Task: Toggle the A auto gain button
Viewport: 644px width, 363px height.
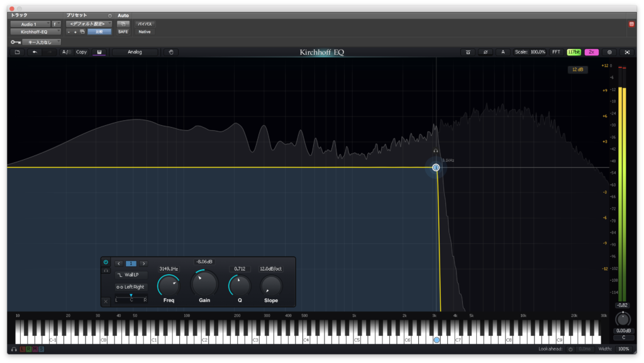Action: coord(502,52)
